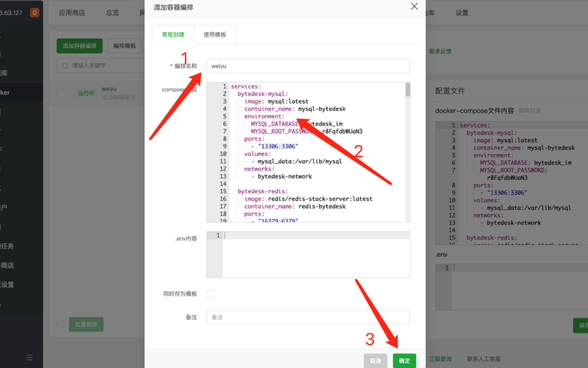Switch to the 常规创建 tab
588x368 pixels.
[x=173, y=35]
